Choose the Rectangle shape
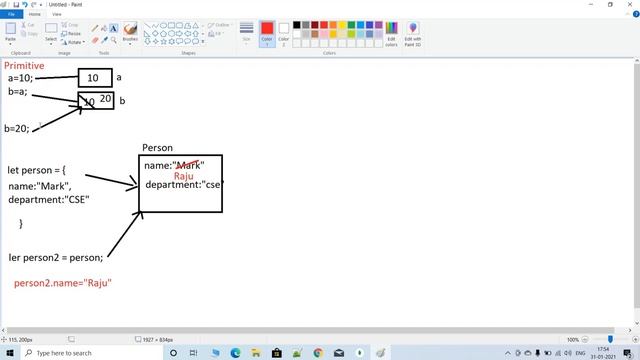The height and width of the screenshot is (360, 640). point(171,25)
